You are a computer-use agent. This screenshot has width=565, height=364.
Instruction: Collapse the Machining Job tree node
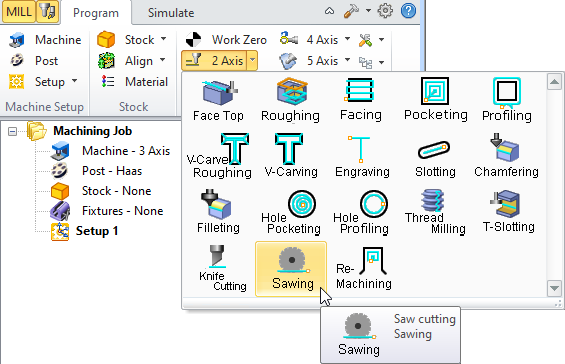click(x=12, y=131)
